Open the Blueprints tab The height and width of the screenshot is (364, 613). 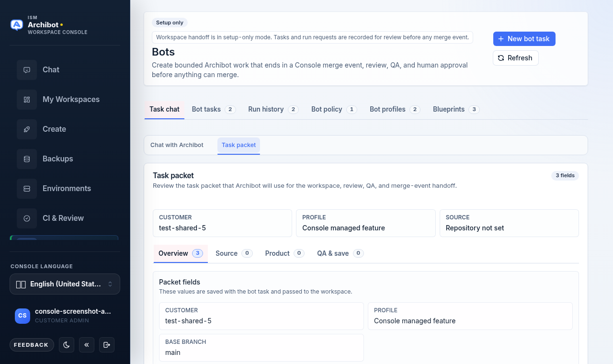click(x=456, y=109)
